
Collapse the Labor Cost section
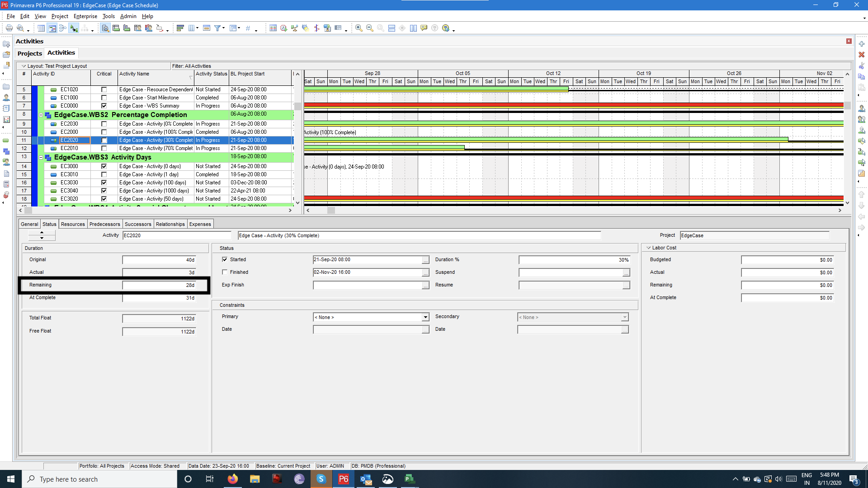pyautogui.click(x=648, y=248)
